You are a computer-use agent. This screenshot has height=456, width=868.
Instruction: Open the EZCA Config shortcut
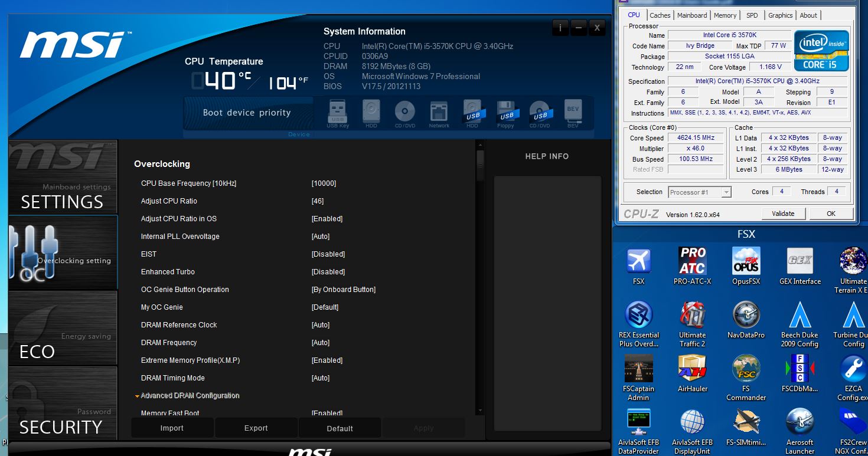click(x=853, y=378)
